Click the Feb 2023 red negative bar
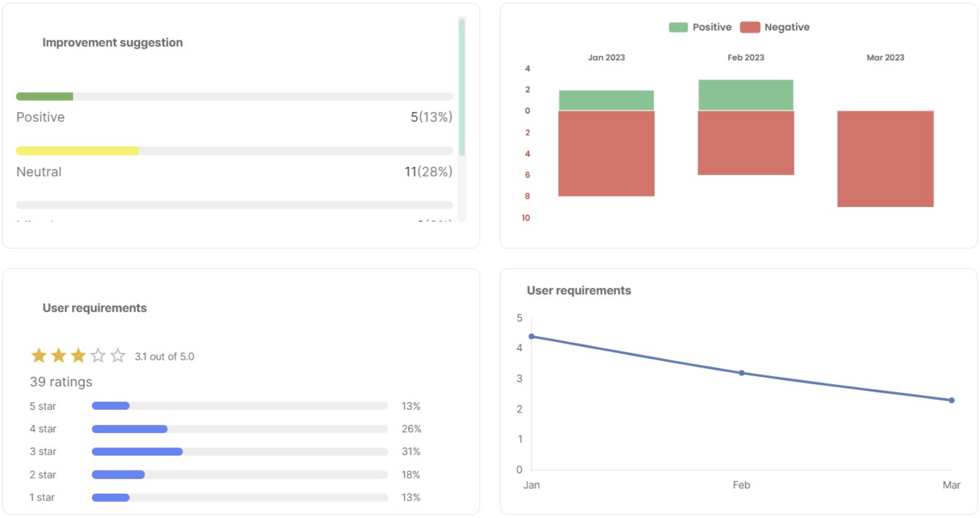 pos(745,142)
